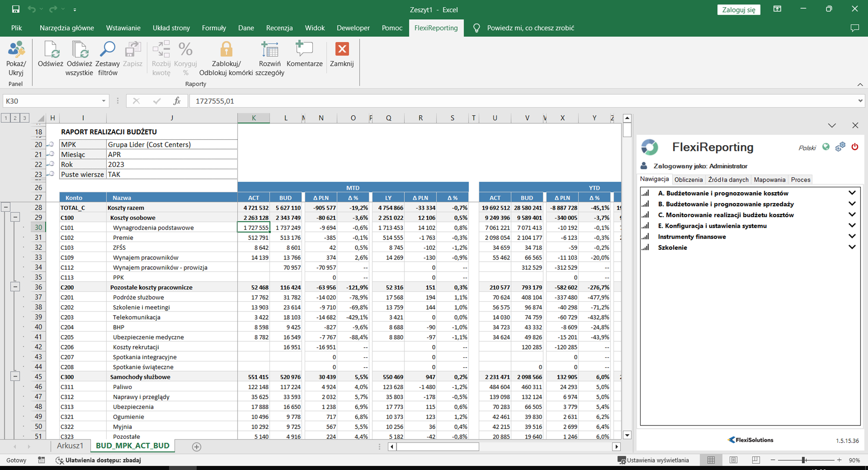Switch to Page Layout view in status bar

click(x=733, y=460)
